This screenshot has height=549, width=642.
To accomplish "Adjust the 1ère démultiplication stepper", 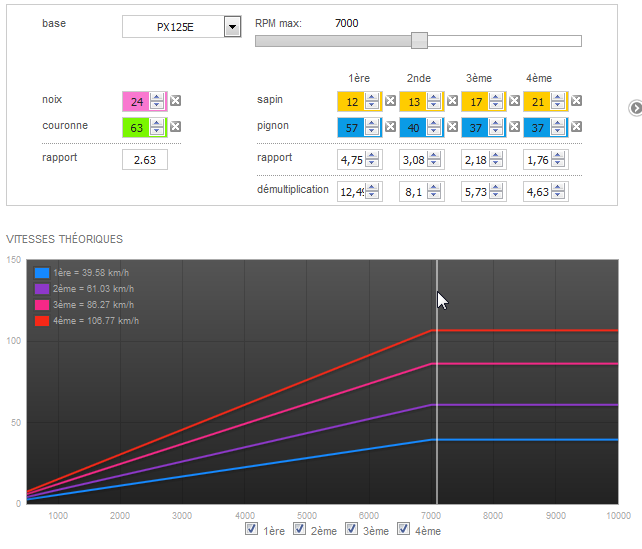I will pos(372,191).
